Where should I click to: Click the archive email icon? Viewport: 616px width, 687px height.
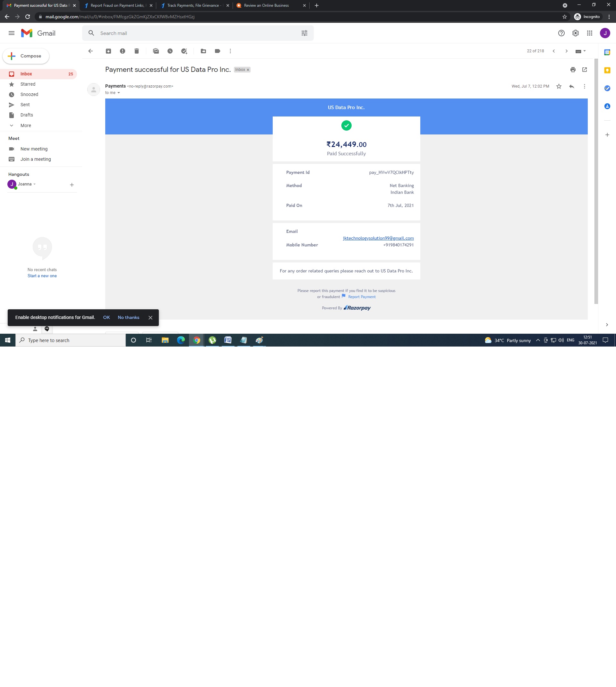[x=108, y=51]
